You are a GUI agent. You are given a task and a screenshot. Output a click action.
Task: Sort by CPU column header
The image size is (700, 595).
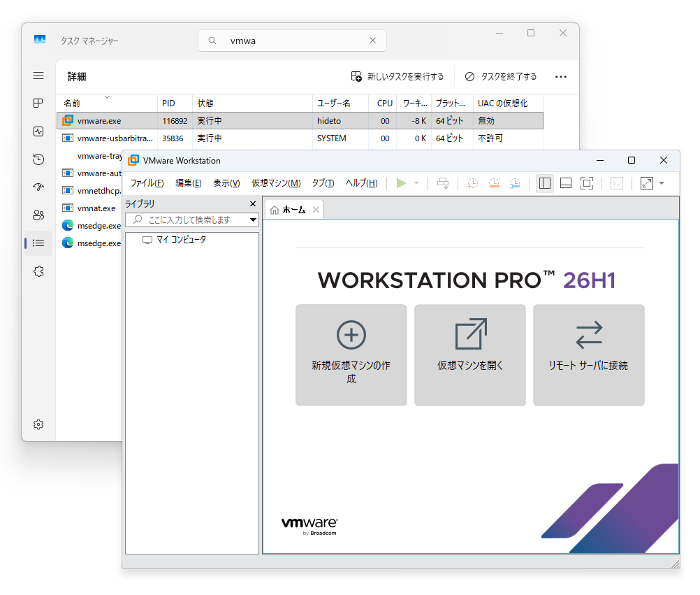pyautogui.click(x=383, y=103)
